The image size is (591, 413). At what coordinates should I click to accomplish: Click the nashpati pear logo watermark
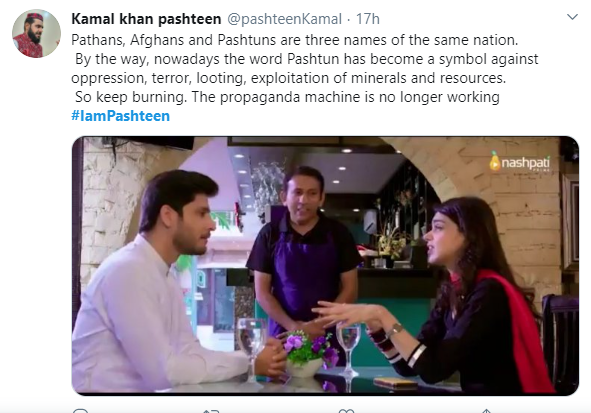click(x=495, y=161)
